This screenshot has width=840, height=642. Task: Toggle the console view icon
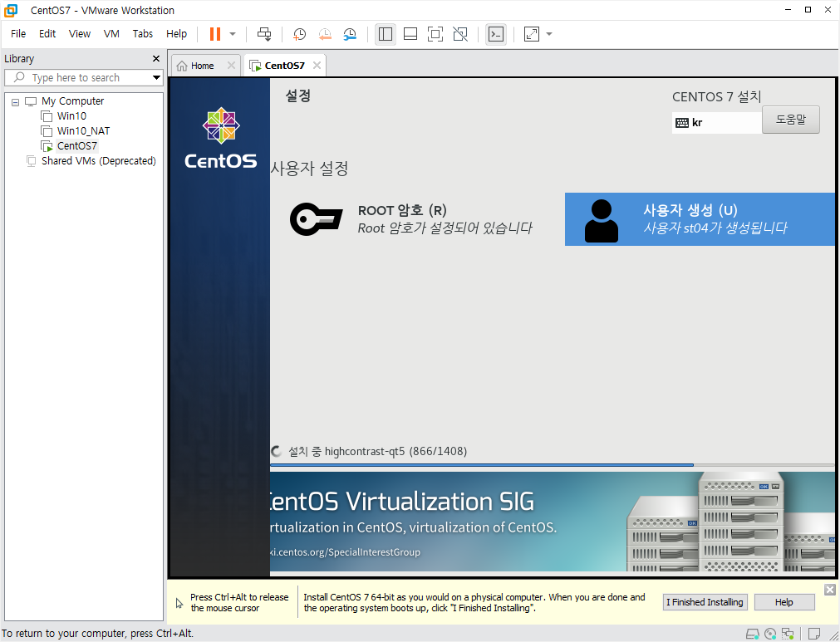coord(496,34)
